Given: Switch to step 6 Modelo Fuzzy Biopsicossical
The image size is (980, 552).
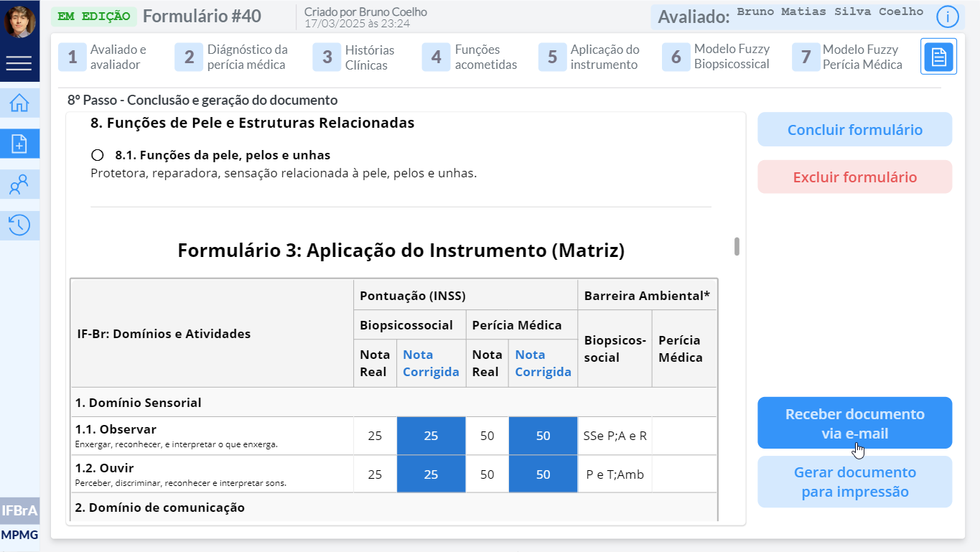Looking at the screenshot, I should click(x=717, y=57).
